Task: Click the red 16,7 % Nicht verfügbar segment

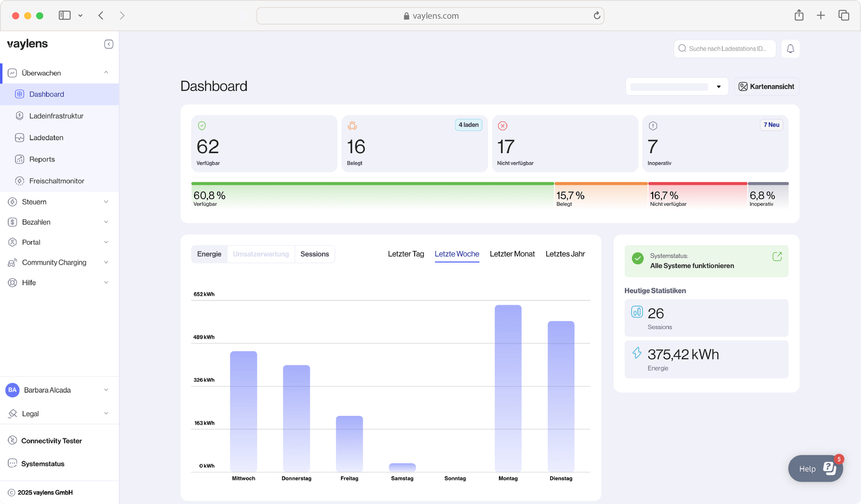Action: pyautogui.click(x=698, y=196)
